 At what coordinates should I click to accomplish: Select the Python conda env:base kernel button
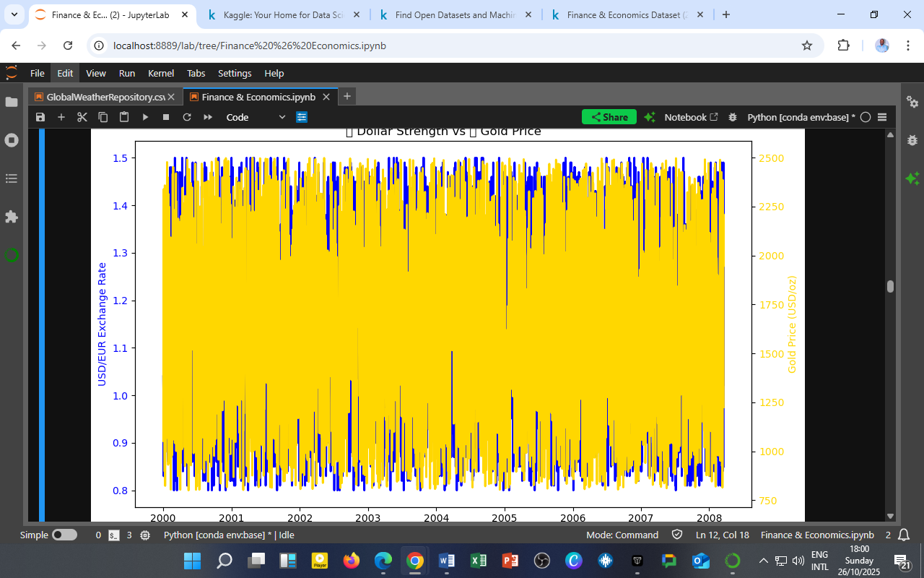click(x=801, y=117)
